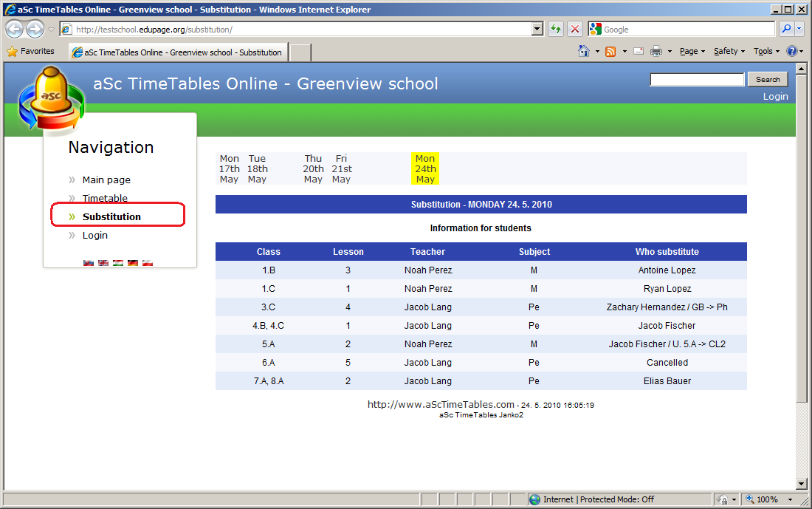Viewport: 812px width, 509px height.
Task: Open the privacy dropdown arrow in status bar
Action: coord(734,499)
